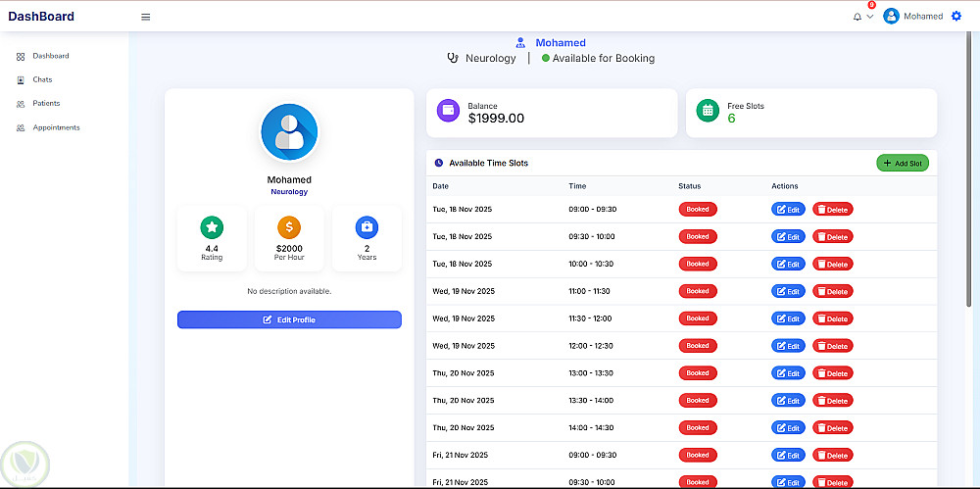This screenshot has width=980, height=489.
Task: Click the Actions column header
Action: coord(784,186)
